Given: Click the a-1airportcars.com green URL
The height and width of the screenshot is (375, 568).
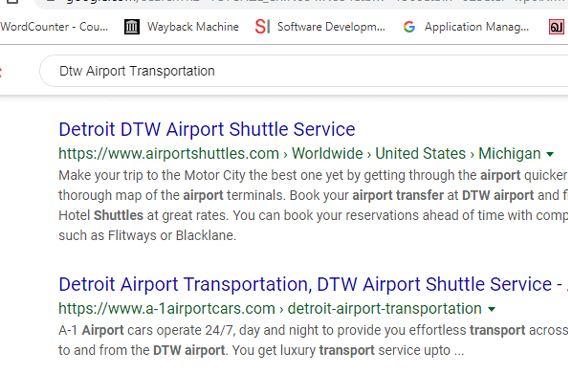Looking at the screenshot, I should (x=167, y=309).
